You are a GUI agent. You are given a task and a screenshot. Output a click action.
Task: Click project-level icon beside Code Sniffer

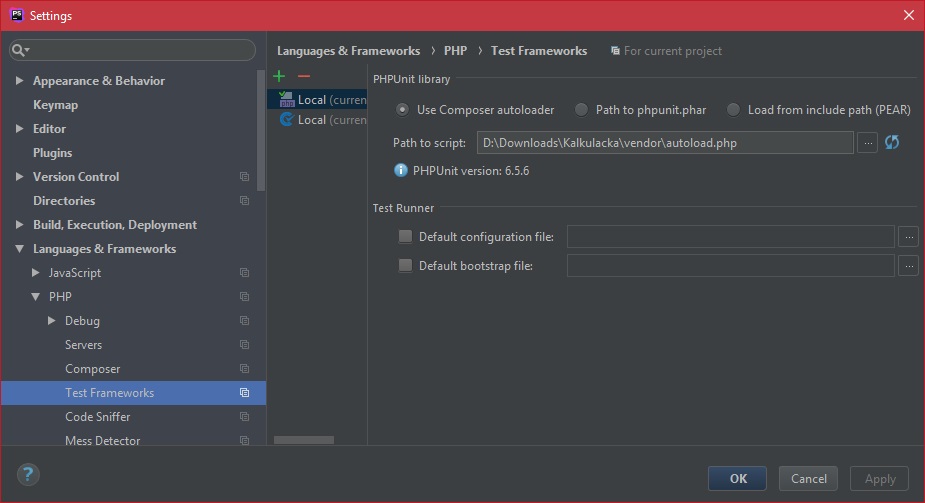pos(244,416)
